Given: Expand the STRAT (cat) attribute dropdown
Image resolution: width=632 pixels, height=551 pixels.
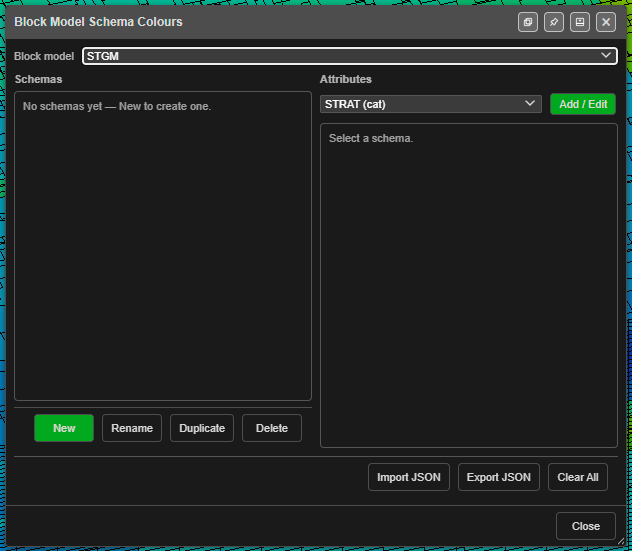Looking at the screenshot, I should coord(431,104).
